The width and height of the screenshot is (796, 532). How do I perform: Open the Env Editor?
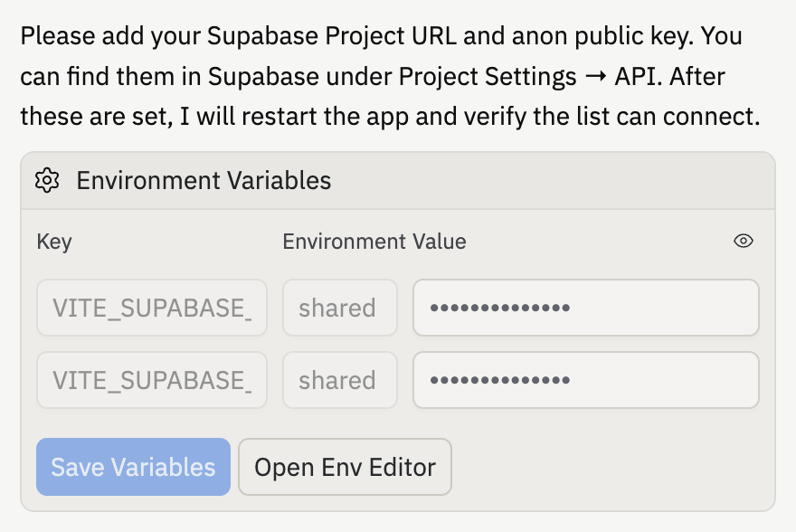pos(345,467)
